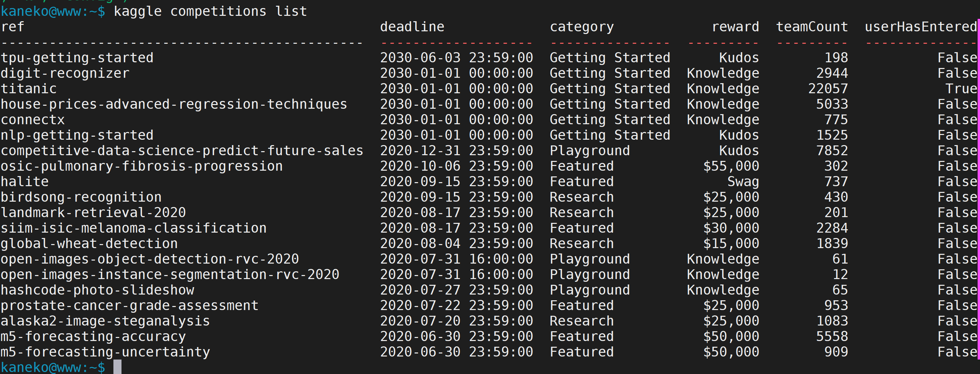Click team count '737'
Screen dimensions: 980x374
pyautogui.click(x=836, y=182)
